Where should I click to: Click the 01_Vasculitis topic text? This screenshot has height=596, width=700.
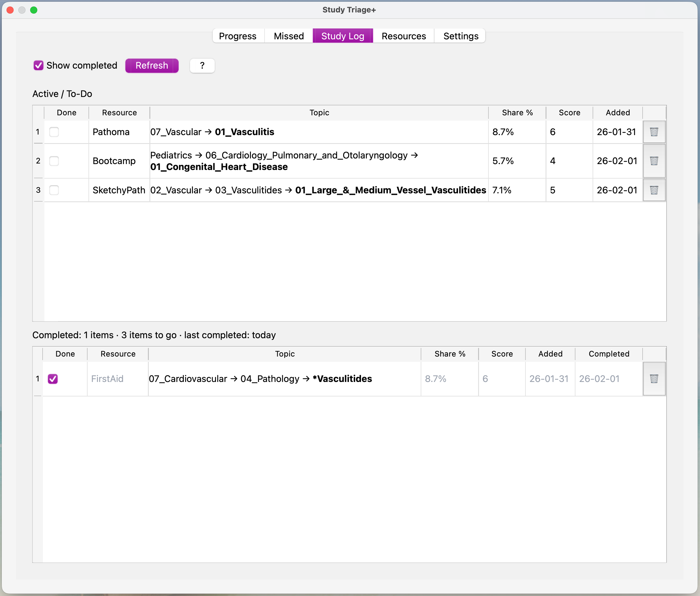(x=244, y=132)
